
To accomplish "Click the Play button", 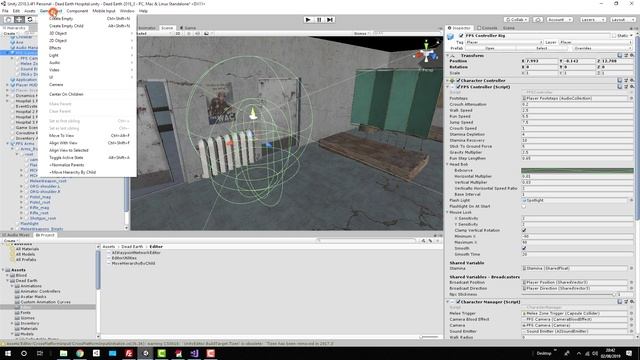I will click(x=308, y=20).
